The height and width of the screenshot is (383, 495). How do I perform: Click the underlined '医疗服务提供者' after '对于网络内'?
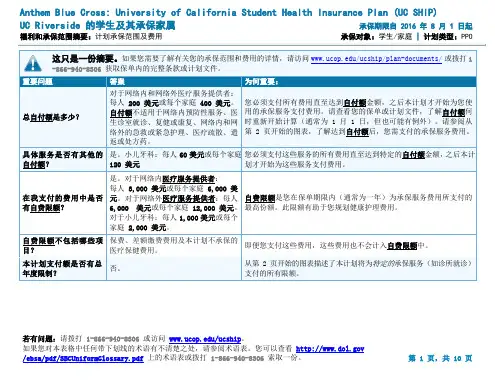(188, 179)
